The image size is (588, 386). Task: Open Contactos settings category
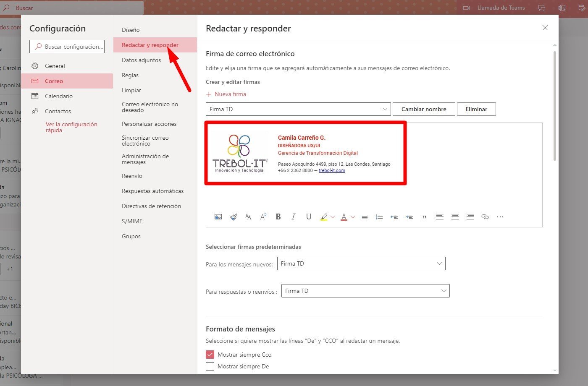click(x=67, y=111)
